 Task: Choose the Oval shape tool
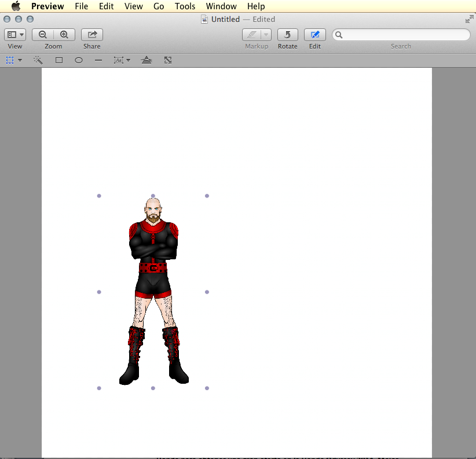coord(79,60)
